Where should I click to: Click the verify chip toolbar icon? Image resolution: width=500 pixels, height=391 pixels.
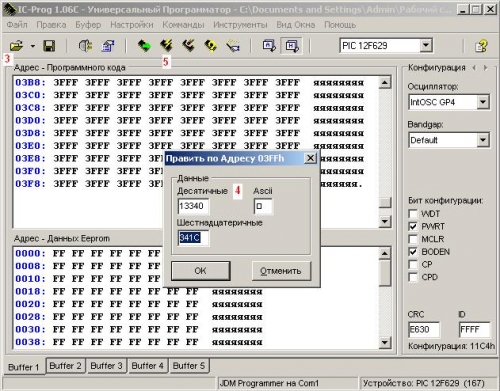pyautogui.click(x=211, y=46)
